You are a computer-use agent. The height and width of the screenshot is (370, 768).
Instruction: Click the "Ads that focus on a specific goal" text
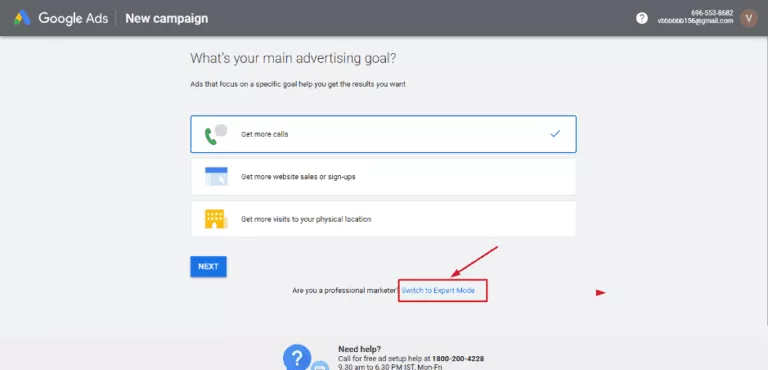298,84
